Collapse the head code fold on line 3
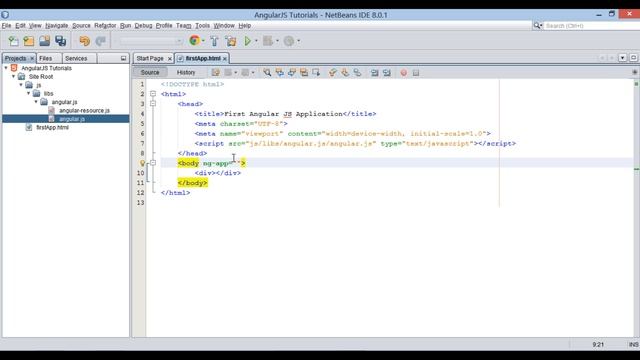This screenshot has height=360, width=640. [153, 104]
